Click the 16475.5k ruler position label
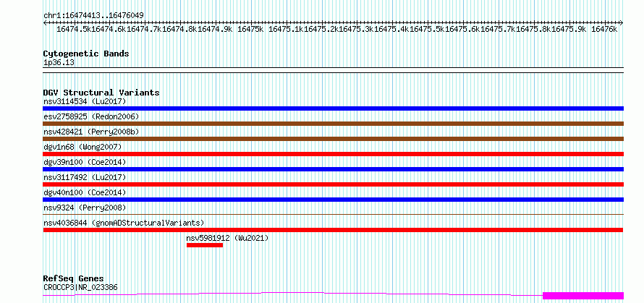 pos(427,29)
